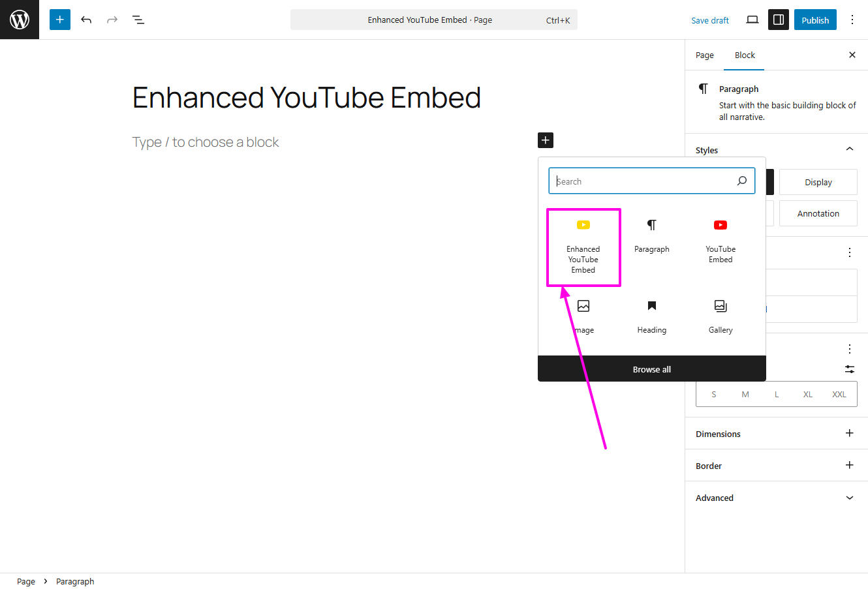Collapse the Styles panel
Screen dimensions: 868x589
[850, 149]
